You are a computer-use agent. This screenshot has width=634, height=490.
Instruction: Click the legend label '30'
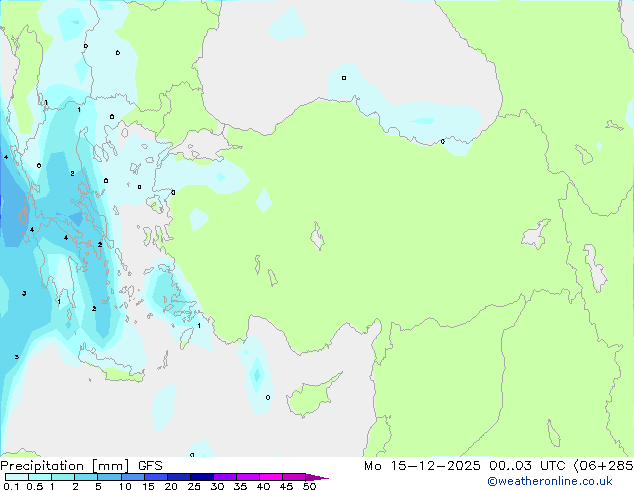(217, 486)
